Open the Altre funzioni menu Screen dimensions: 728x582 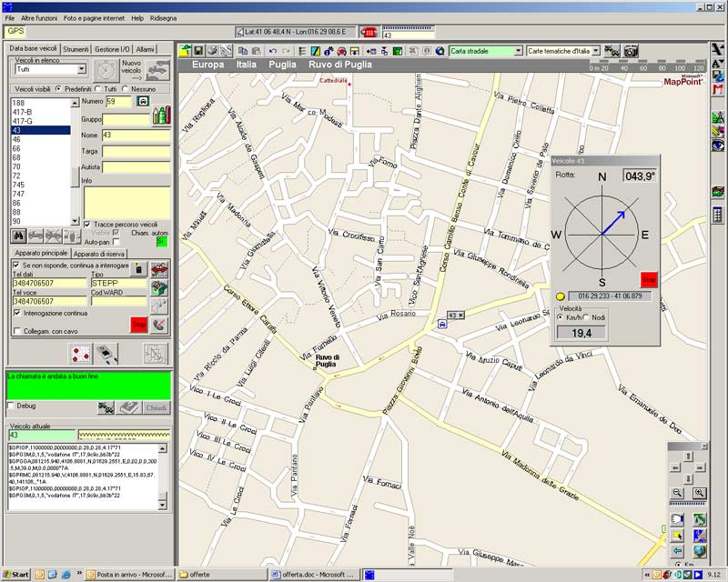[39, 18]
